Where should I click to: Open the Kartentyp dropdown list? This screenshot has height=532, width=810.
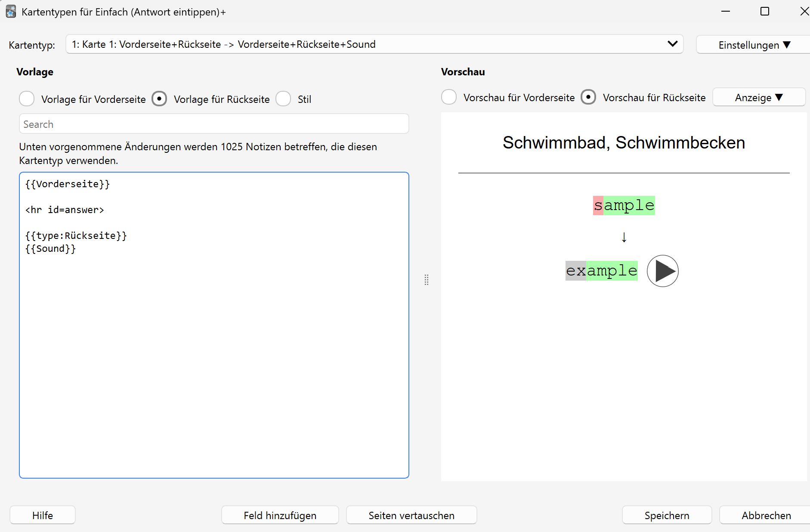point(374,44)
